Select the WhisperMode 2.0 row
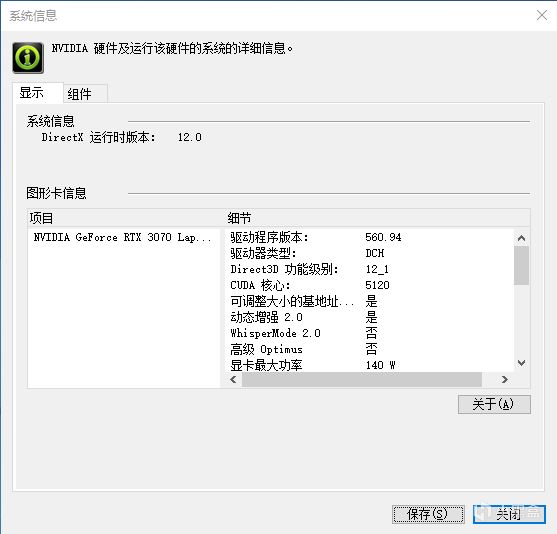This screenshot has width=557, height=534. [x=369, y=333]
